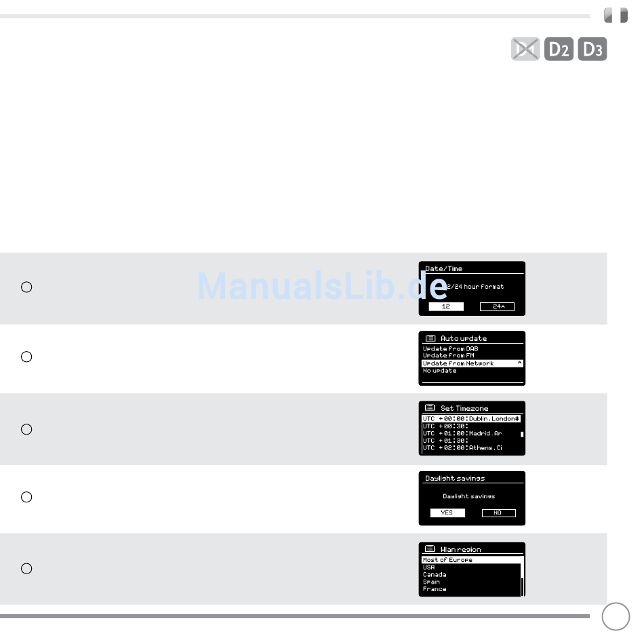Click the Wlan region list scrollbar
The width and height of the screenshot is (644, 644).
tap(523, 576)
